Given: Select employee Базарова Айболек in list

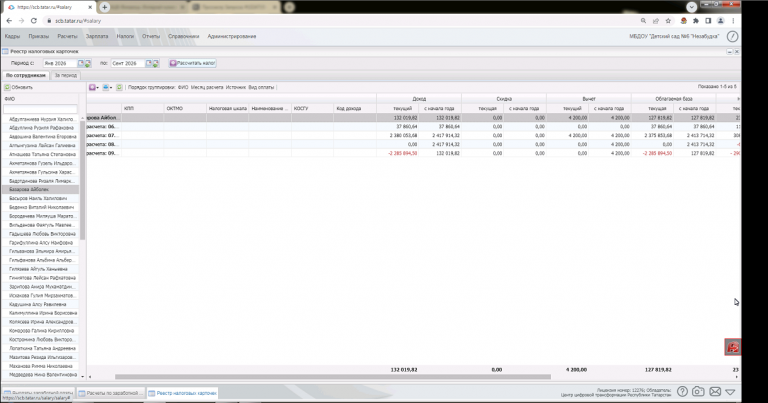Looking at the screenshot, I should 40,189.
